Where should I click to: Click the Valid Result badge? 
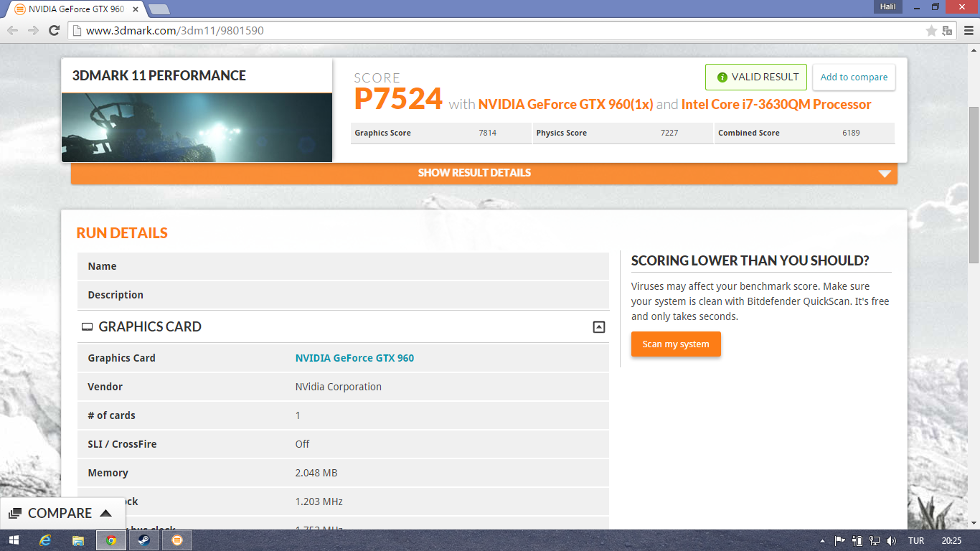756,77
